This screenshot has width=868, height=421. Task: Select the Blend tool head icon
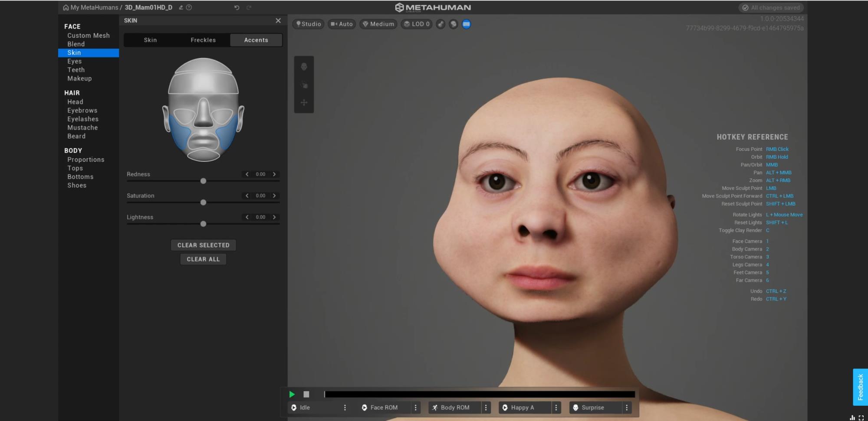click(304, 67)
